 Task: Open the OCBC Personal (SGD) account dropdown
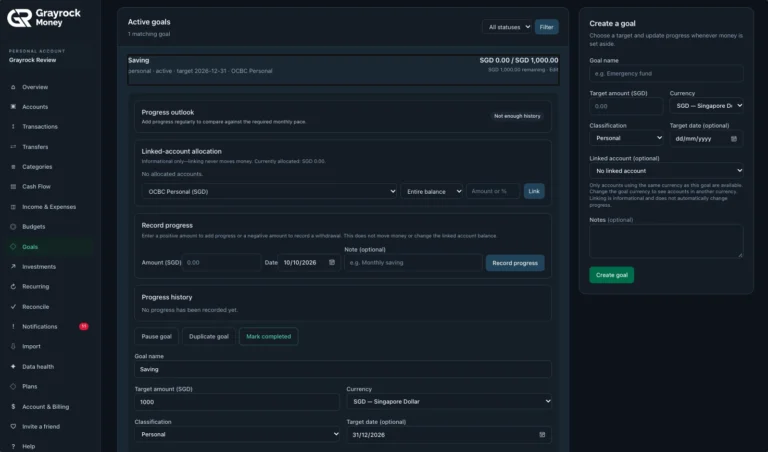pyautogui.click(x=269, y=191)
